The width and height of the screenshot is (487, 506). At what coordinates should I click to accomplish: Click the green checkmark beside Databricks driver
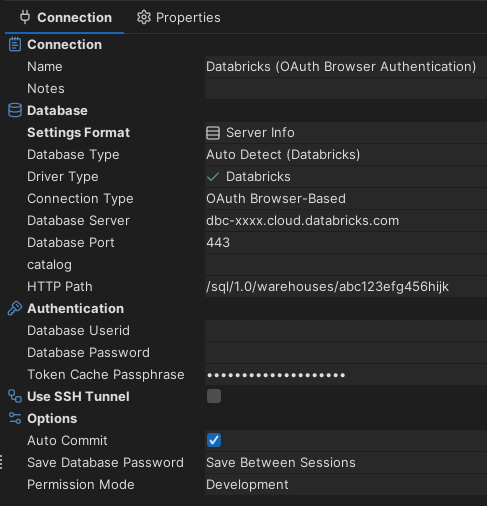pyautogui.click(x=213, y=177)
